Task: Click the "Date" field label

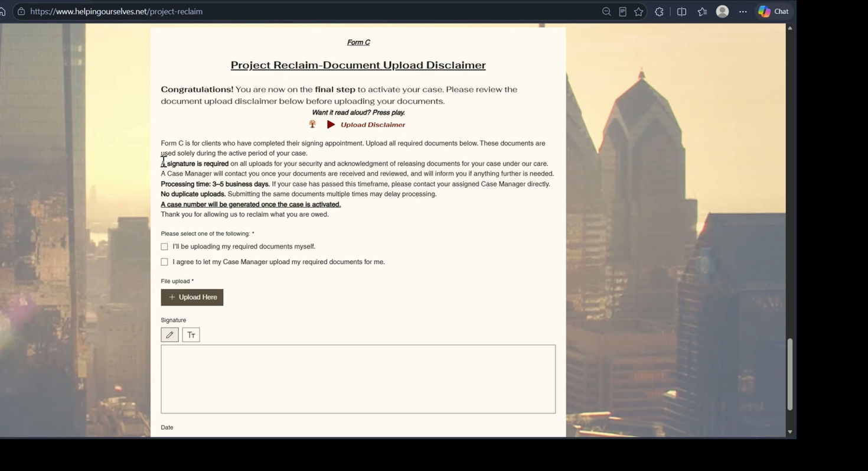Action: pos(167,427)
